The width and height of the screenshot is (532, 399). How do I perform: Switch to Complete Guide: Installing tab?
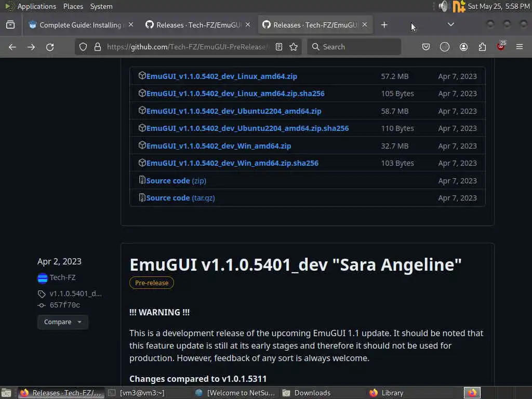click(x=80, y=25)
